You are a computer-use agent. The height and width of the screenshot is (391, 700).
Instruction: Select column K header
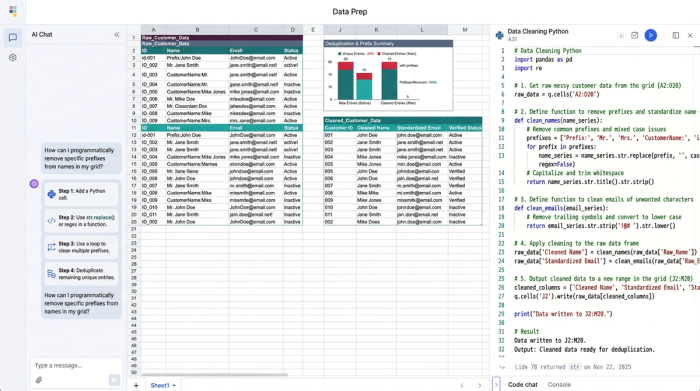(x=376, y=30)
